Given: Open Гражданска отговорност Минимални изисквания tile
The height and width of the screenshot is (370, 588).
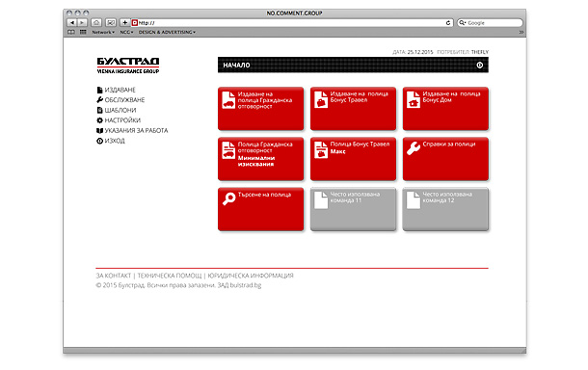Looking at the screenshot, I should tap(260, 159).
